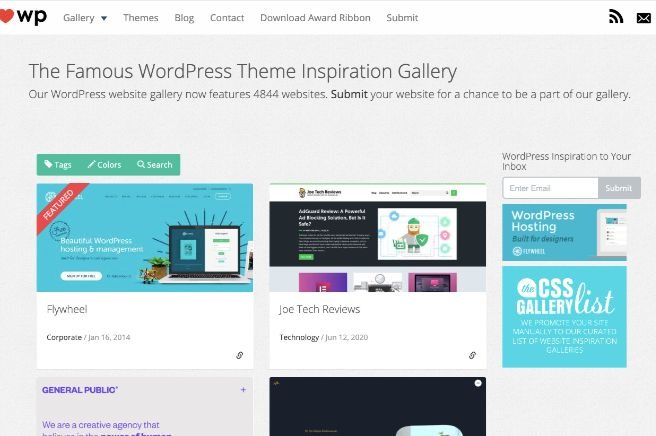Click the heart WP logo
The image size is (656, 436).
coord(23,17)
